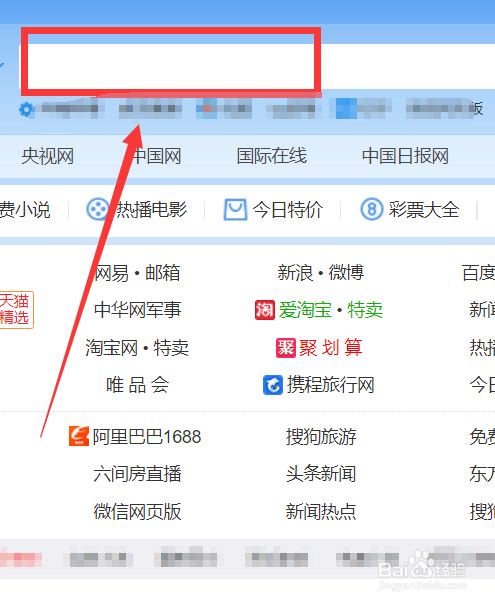
Task: Open the 彩票大全 link
Action: (x=423, y=210)
